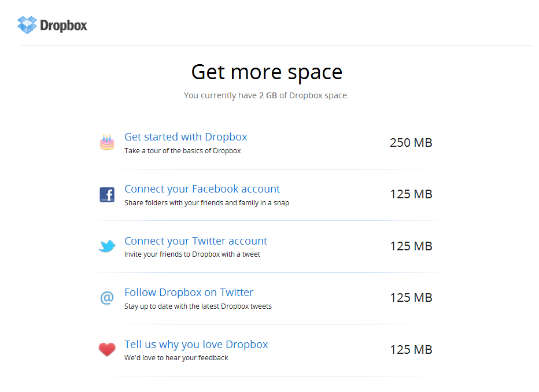Click the blue Twitter bird icon
The height and width of the screenshot is (392, 539).
pos(107,246)
